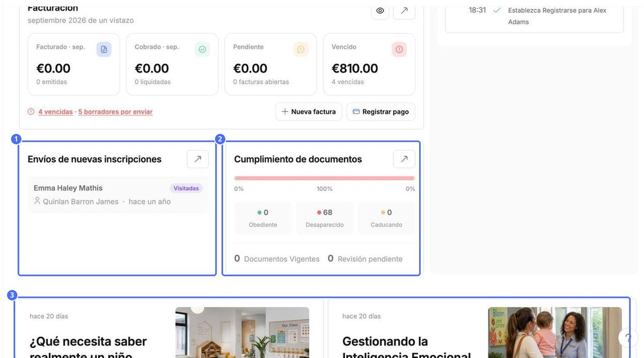Select the Desaparecido 68 tile
Image resolution: width=644 pixels, height=358 pixels.
[325, 218]
